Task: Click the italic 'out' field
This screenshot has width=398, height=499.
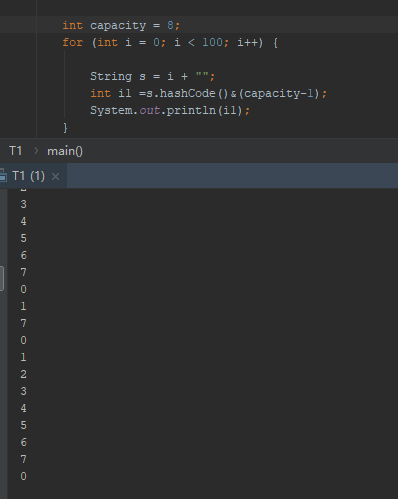Action: 149,110
